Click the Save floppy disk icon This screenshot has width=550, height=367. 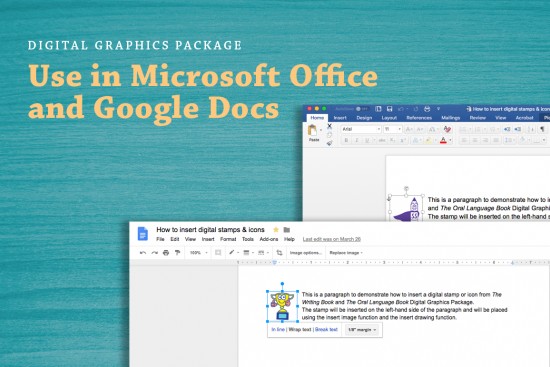tap(389, 109)
